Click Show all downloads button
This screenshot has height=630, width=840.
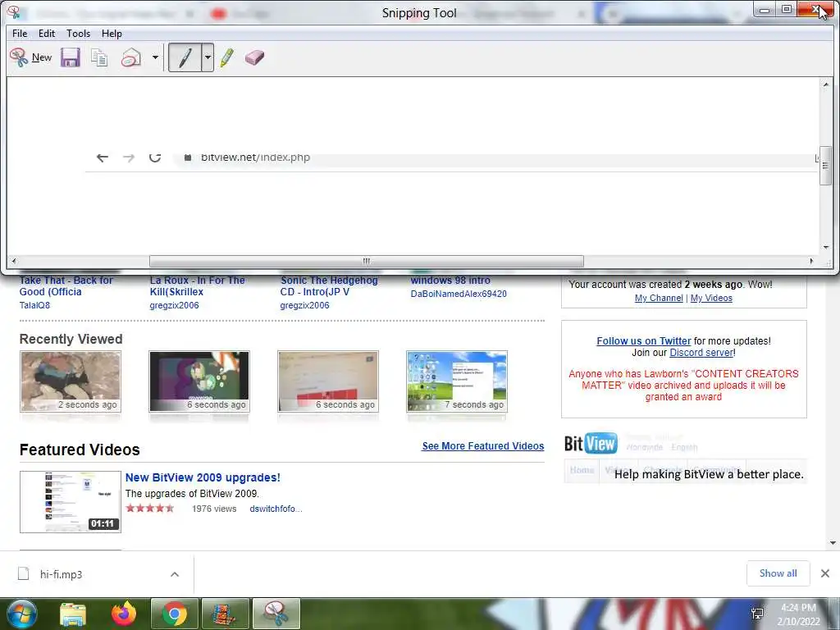(778, 573)
